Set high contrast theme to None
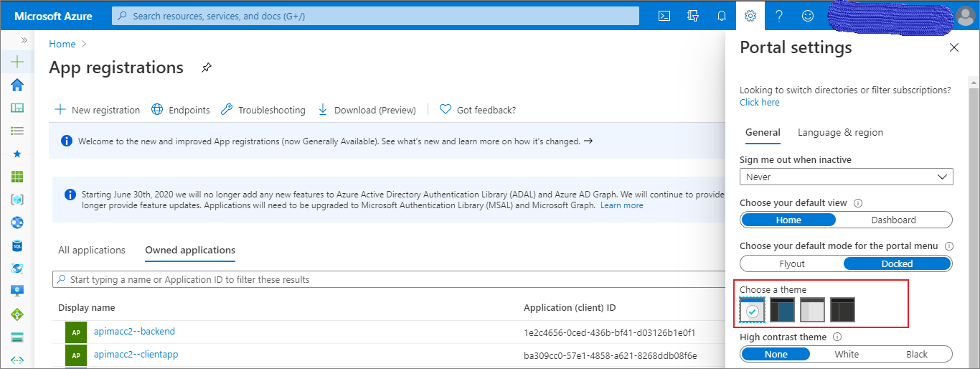980x369 pixels. pyautogui.click(x=776, y=354)
